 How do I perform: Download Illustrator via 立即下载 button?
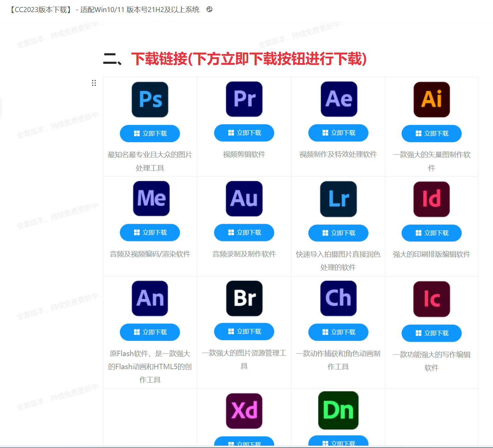(432, 134)
